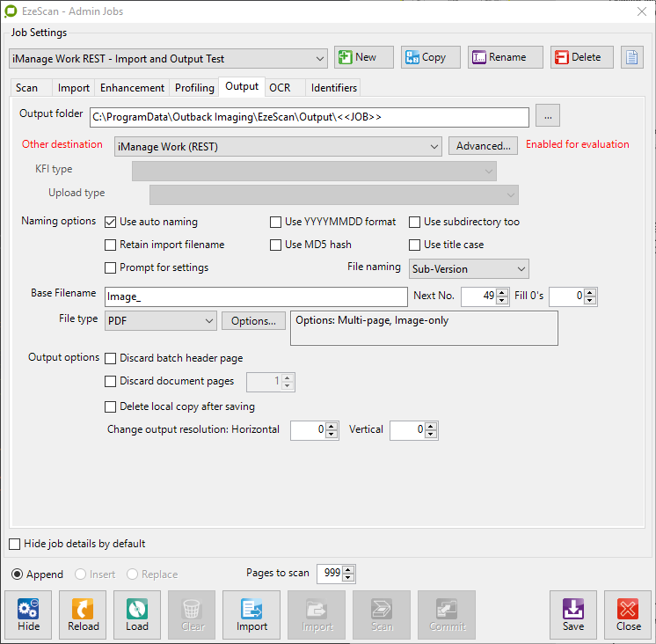The width and height of the screenshot is (656, 644).
Task: Save the job settings
Action: point(573,614)
